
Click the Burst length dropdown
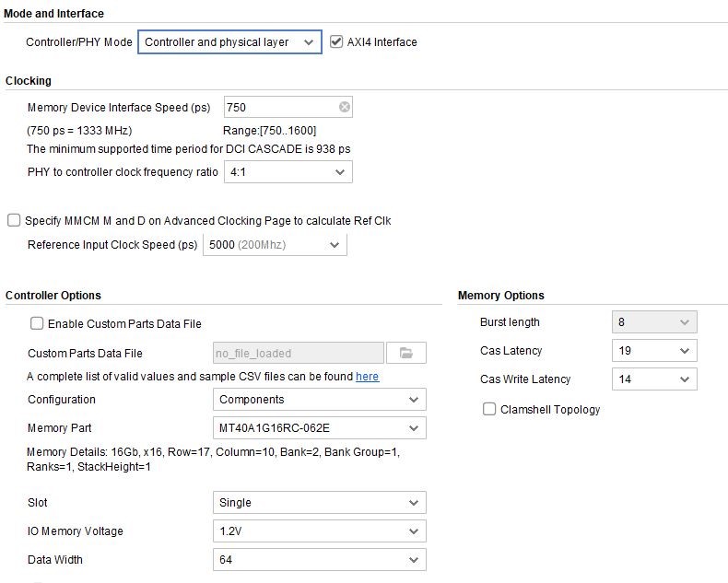[653, 322]
